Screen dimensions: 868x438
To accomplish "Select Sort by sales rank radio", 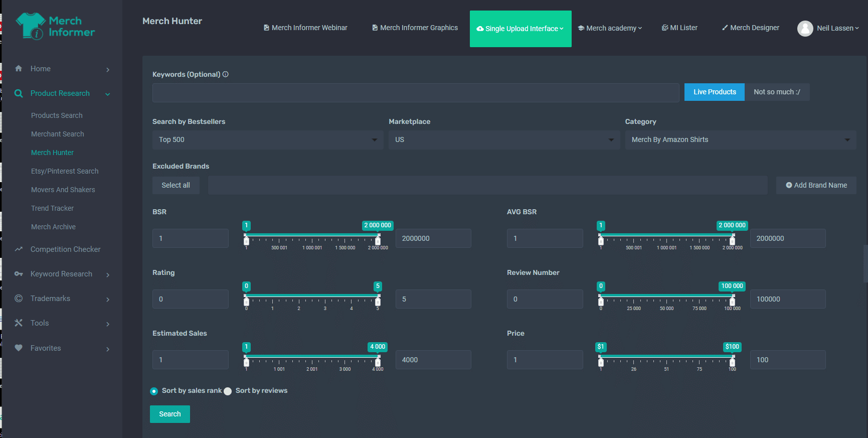I will coord(154,391).
